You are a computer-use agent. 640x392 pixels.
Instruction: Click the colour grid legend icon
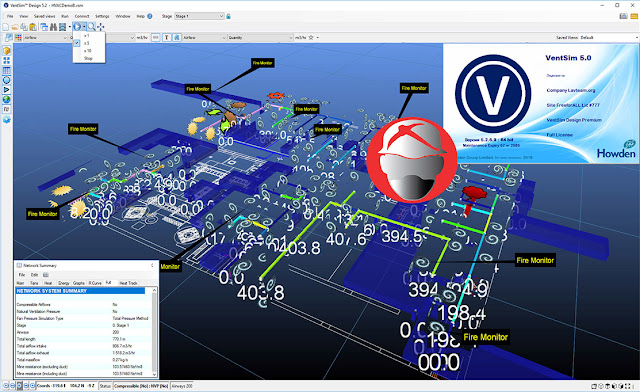point(18,38)
